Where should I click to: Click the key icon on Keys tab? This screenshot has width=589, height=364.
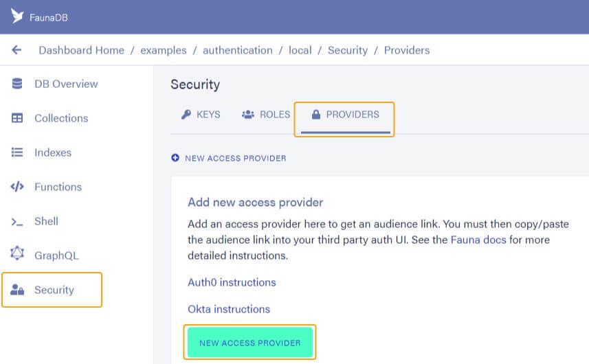186,114
